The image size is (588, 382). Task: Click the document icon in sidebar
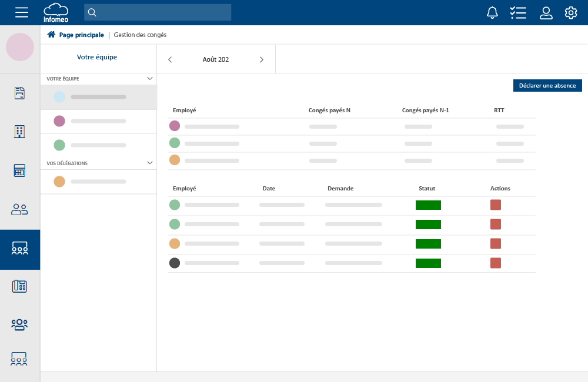coord(20,93)
